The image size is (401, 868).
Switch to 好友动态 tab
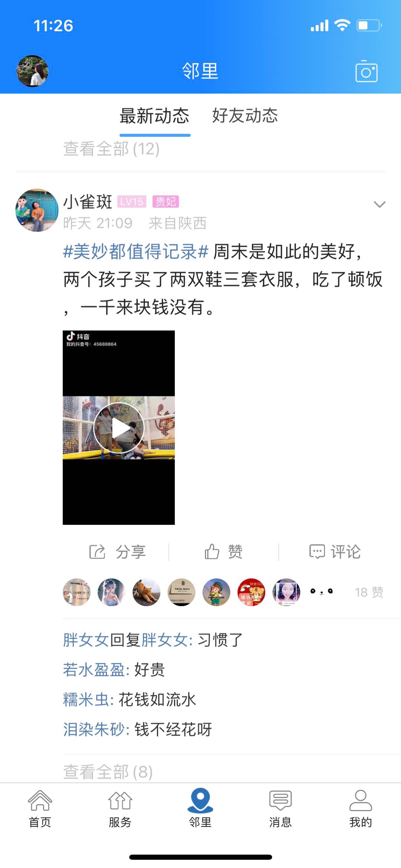(x=245, y=116)
